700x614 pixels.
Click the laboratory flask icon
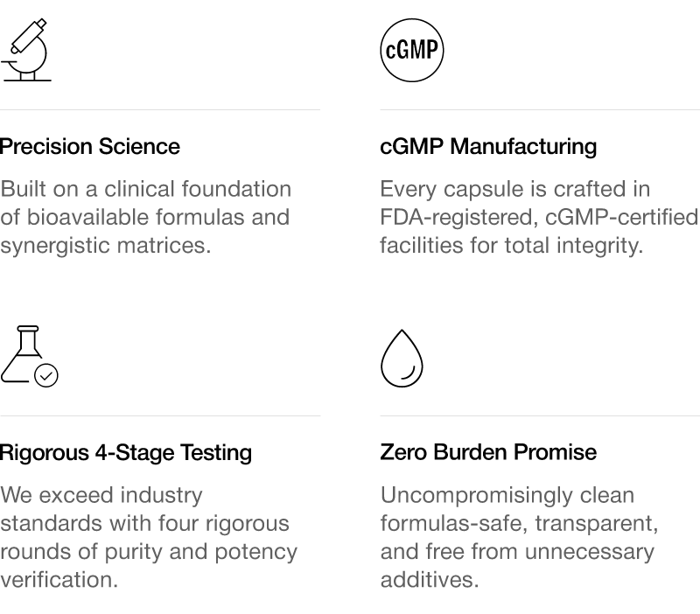coord(26,354)
